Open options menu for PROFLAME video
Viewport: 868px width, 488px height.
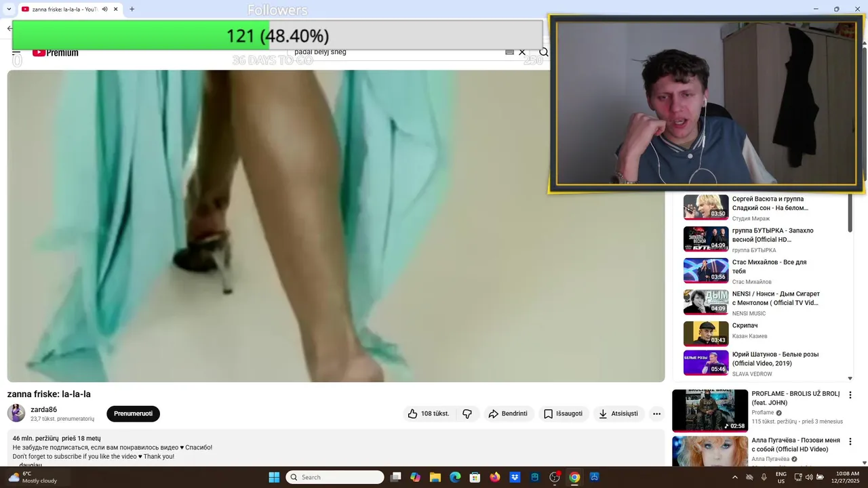click(x=850, y=395)
